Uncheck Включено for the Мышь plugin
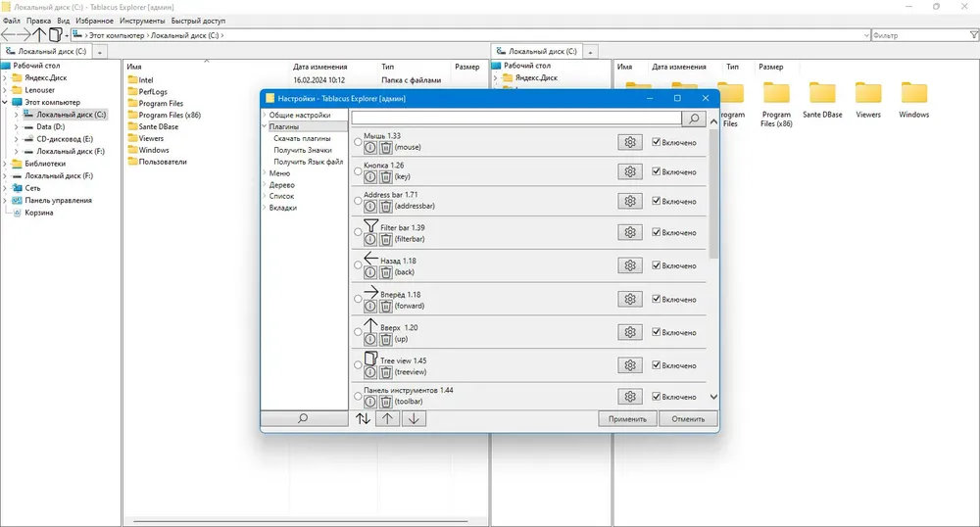The width and height of the screenshot is (980, 527). click(x=657, y=142)
